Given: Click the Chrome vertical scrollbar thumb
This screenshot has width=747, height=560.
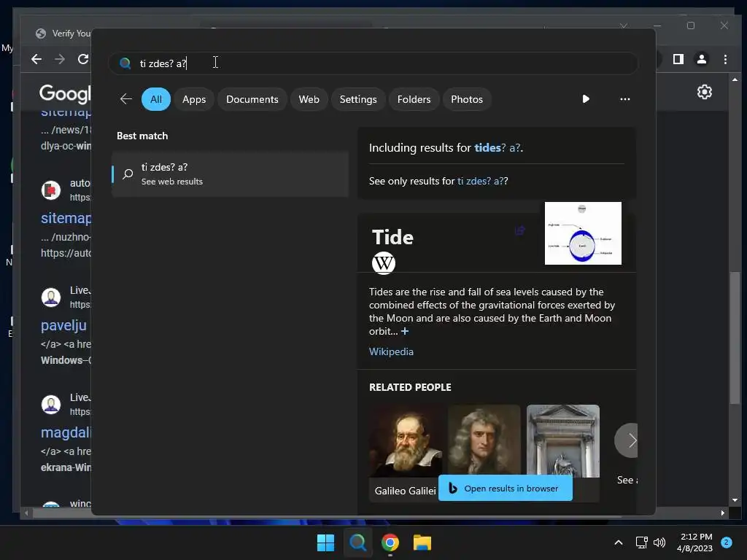Looking at the screenshot, I should click(x=735, y=337).
